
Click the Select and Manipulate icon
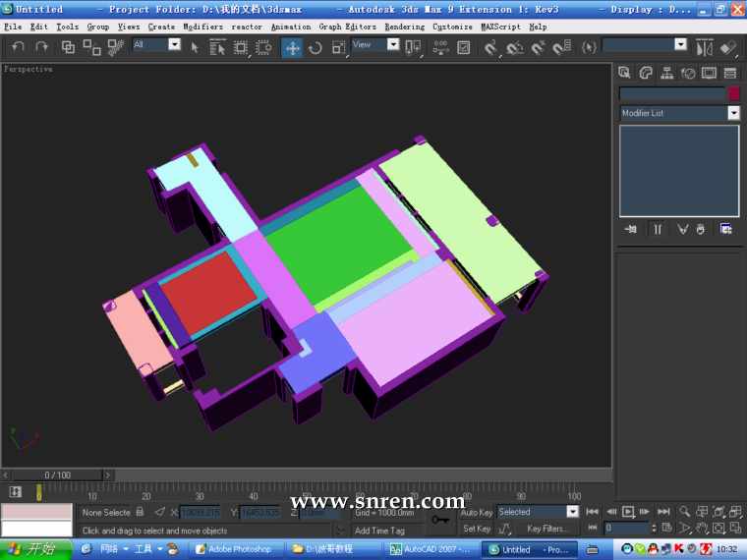tap(440, 47)
